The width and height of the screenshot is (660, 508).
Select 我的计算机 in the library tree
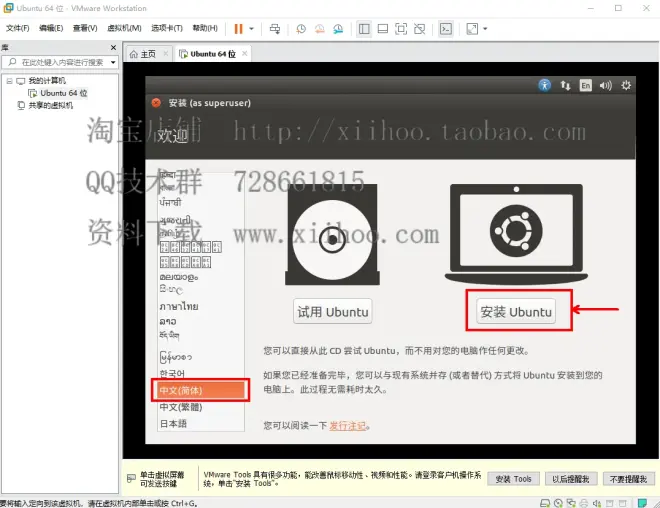[x=47, y=81]
